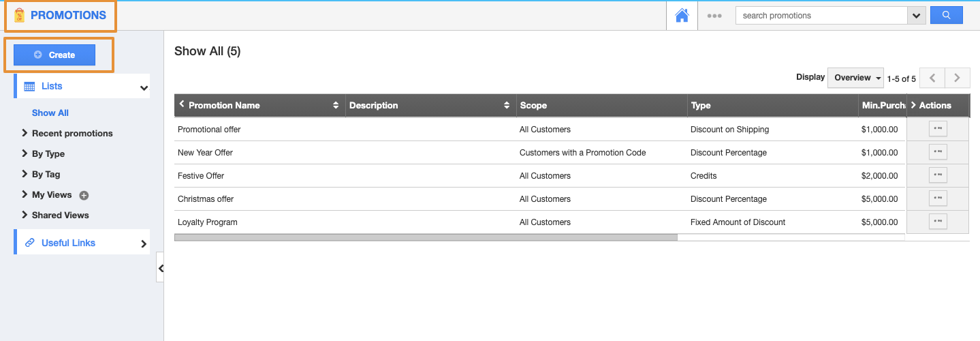
Task: Click the Promotions app logo icon
Action: (x=19, y=15)
